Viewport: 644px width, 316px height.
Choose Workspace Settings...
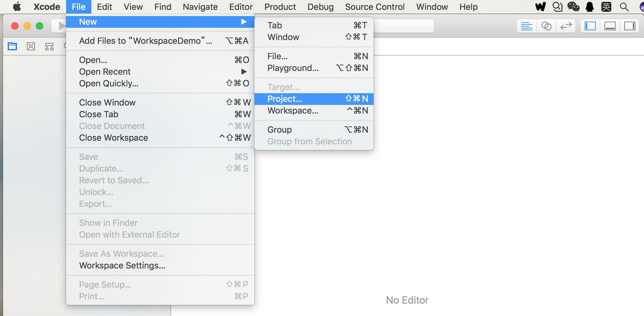160,265
